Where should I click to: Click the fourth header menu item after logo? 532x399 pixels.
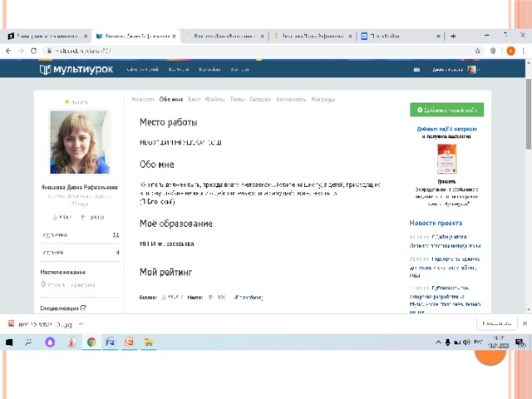[240, 70]
